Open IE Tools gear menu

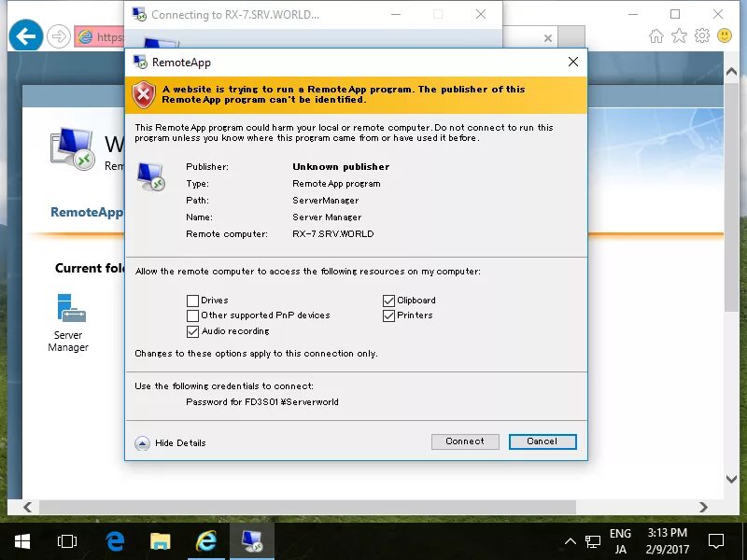tap(702, 35)
